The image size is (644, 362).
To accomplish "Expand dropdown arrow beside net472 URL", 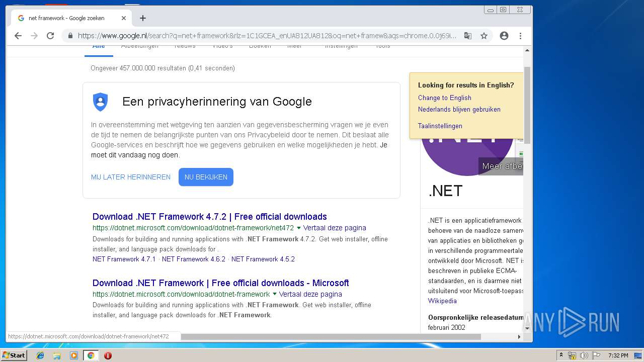I will click(299, 228).
